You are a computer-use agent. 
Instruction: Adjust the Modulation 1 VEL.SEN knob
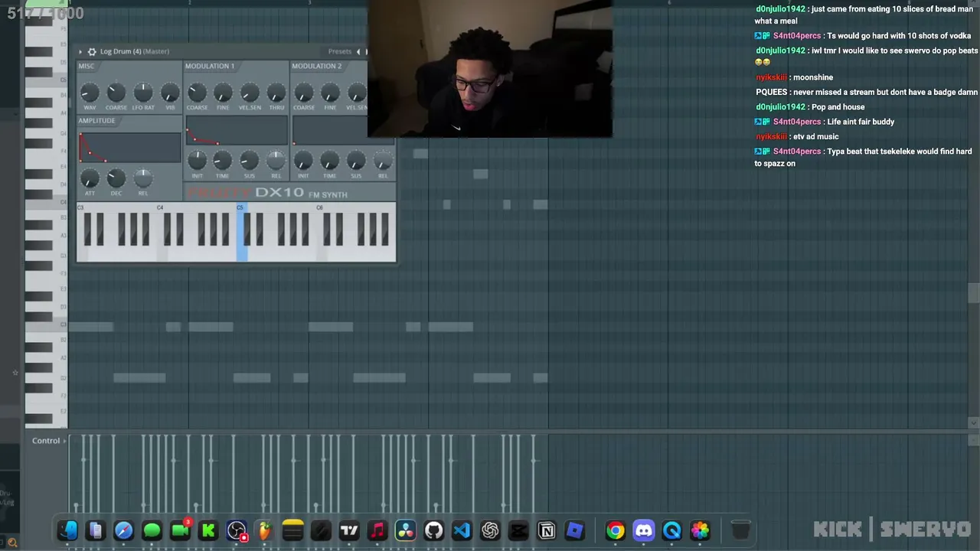pyautogui.click(x=250, y=93)
